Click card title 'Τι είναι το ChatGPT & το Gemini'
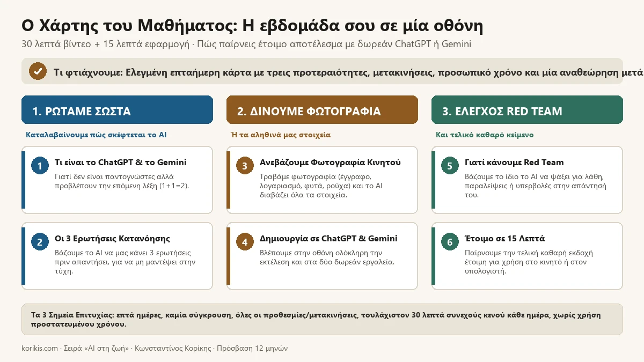644x362 pixels. (x=121, y=162)
